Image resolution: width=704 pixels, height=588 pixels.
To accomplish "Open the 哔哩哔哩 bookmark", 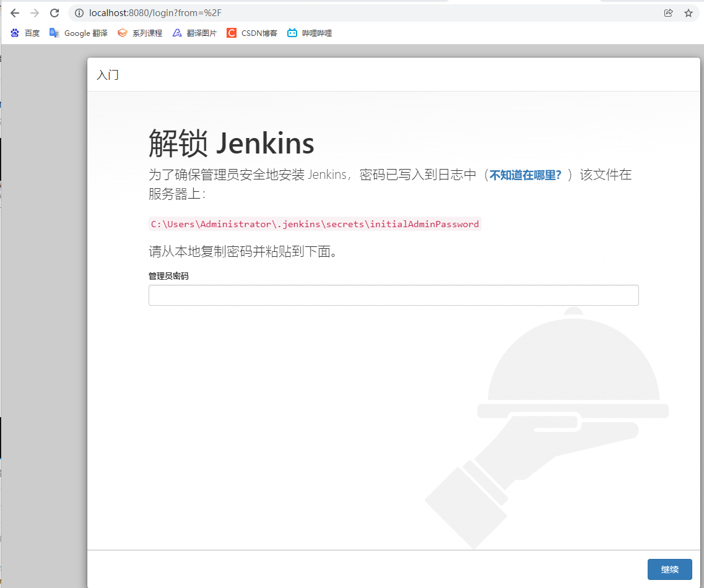I will [310, 33].
